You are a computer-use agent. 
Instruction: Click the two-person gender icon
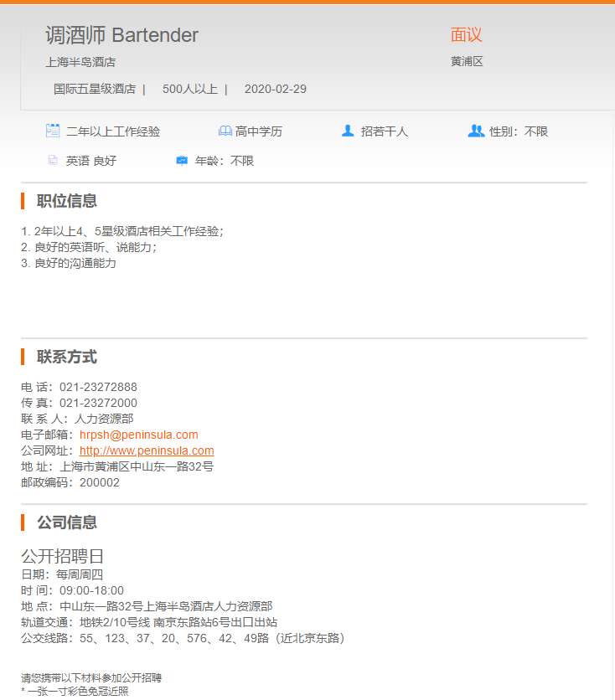pyautogui.click(x=476, y=131)
